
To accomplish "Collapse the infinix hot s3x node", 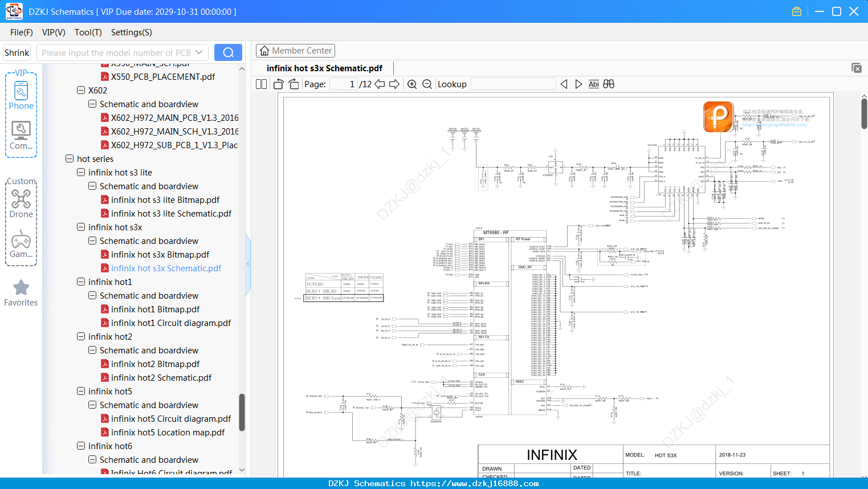I will 81,227.
